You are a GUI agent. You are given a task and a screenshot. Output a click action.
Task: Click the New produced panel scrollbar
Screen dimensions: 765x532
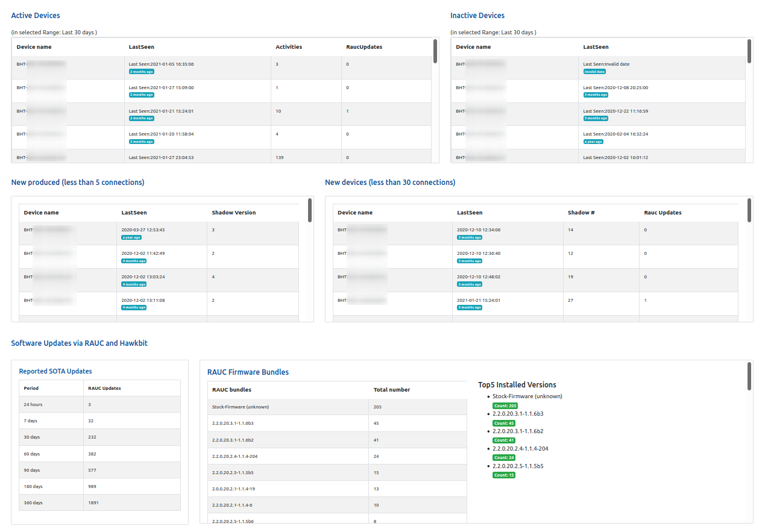click(310, 210)
